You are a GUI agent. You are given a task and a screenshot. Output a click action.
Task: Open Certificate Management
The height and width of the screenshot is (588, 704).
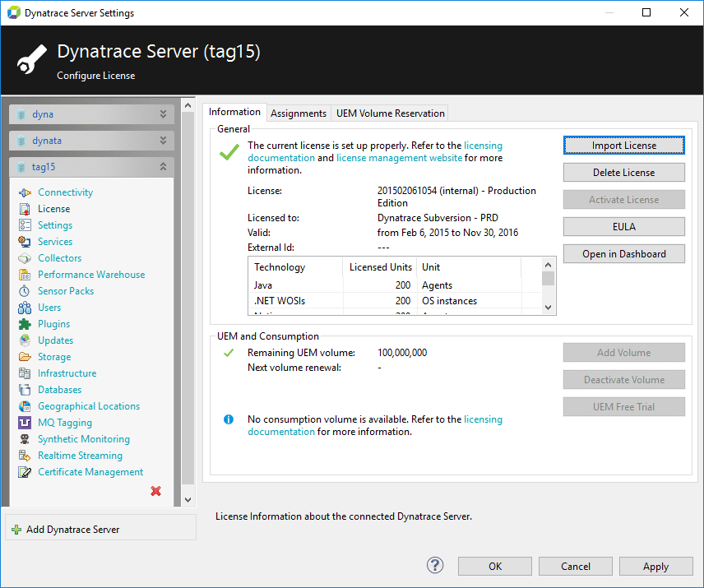(90, 472)
